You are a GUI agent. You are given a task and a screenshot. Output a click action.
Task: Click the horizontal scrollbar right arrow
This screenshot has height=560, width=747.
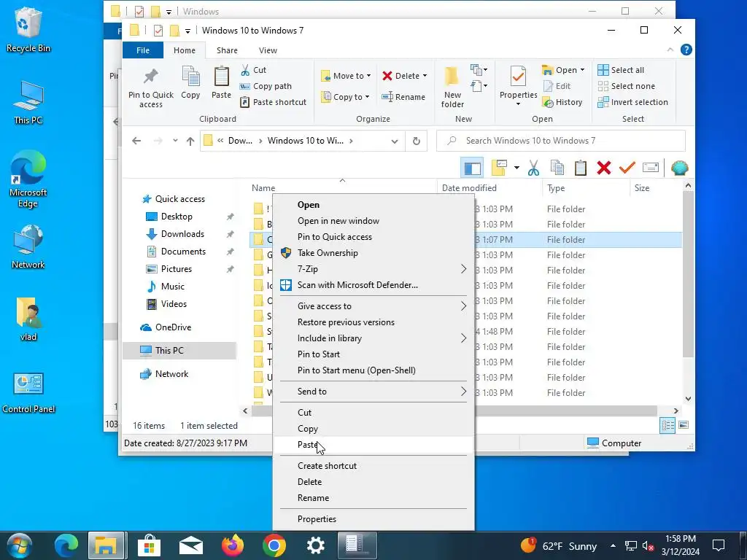(676, 411)
